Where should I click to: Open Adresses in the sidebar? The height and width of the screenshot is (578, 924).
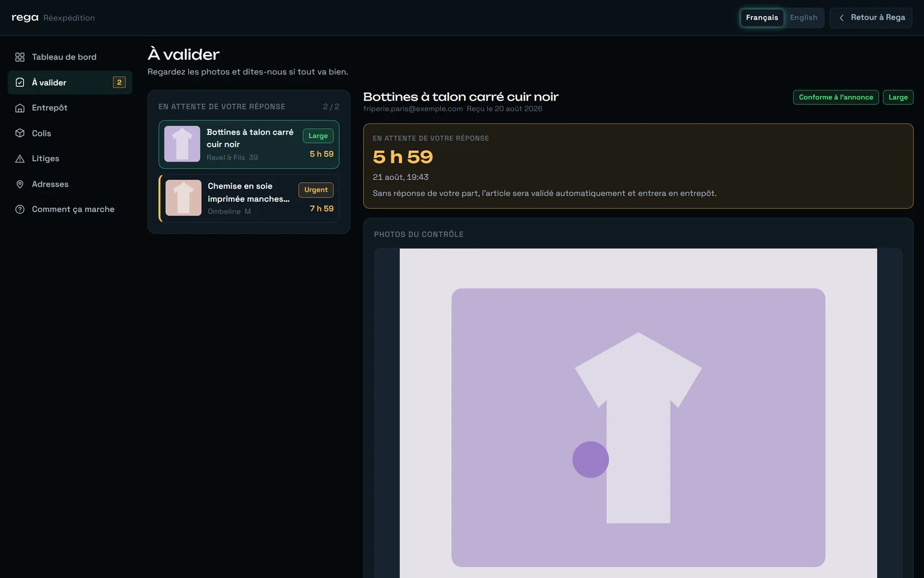[70, 184]
